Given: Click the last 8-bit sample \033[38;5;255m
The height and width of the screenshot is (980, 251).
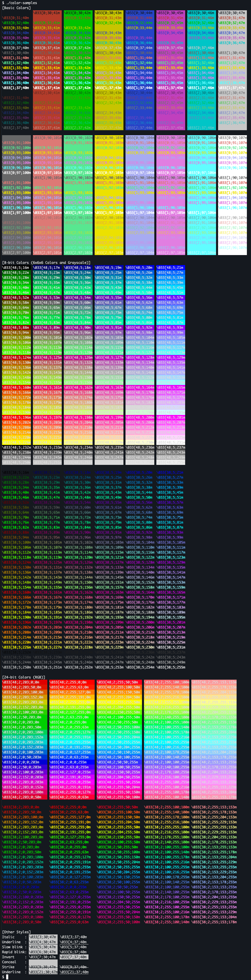Looking at the screenshot, I should pos(171,667).
